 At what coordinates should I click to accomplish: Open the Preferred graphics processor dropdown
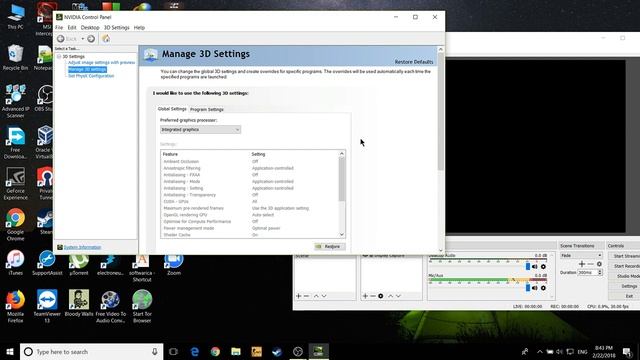(x=200, y=129)
